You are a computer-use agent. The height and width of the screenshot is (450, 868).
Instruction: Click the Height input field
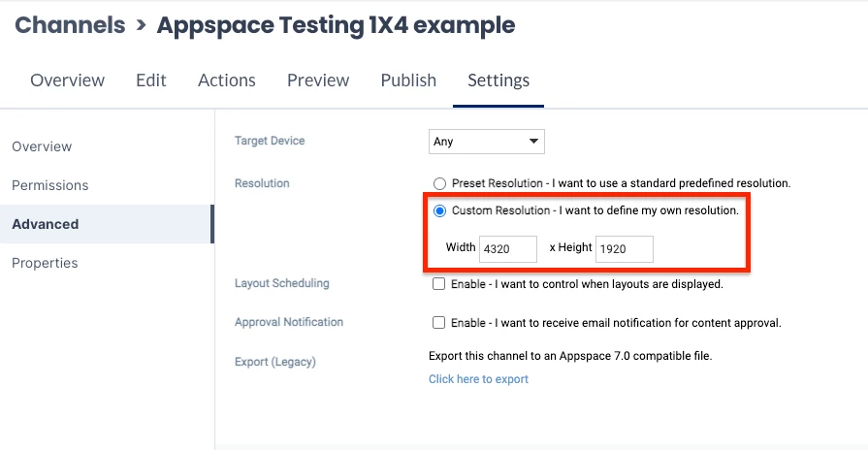coord(624,249)
